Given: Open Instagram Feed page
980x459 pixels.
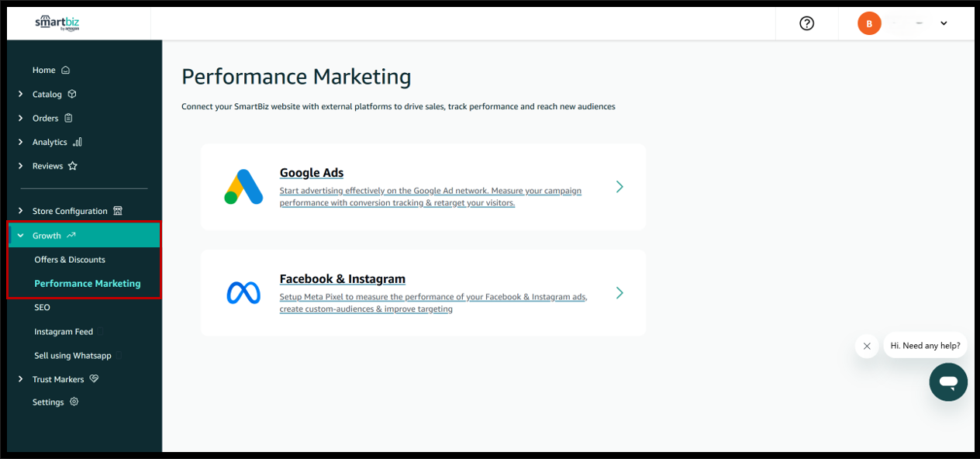Looking at the screenshot, I should [x=64, y=331].
